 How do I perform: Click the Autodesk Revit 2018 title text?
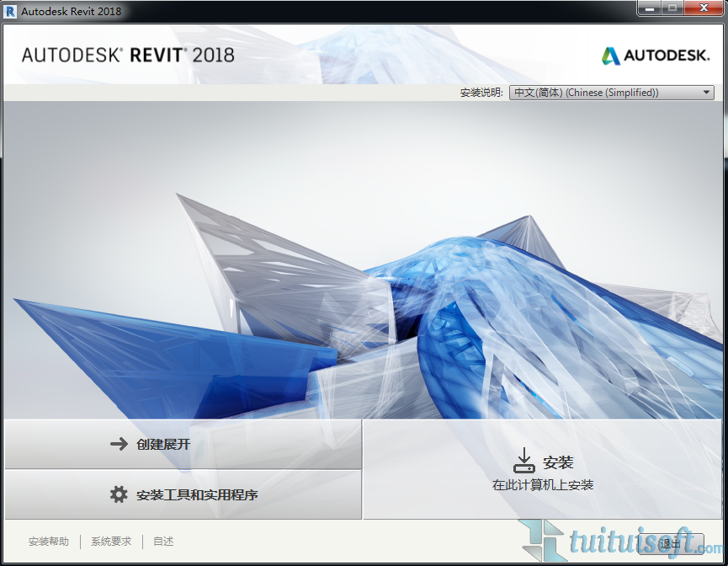coord(72,11)
